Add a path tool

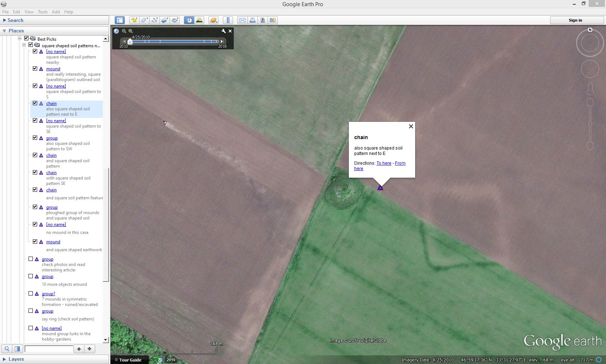pos(154,20)
